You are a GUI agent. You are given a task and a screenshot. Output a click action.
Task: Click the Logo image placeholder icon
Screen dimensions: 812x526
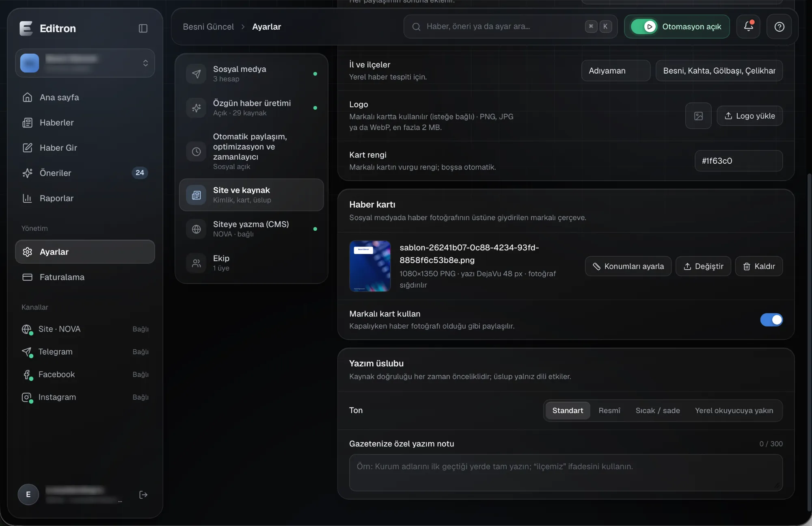click(x=698, y=116)
